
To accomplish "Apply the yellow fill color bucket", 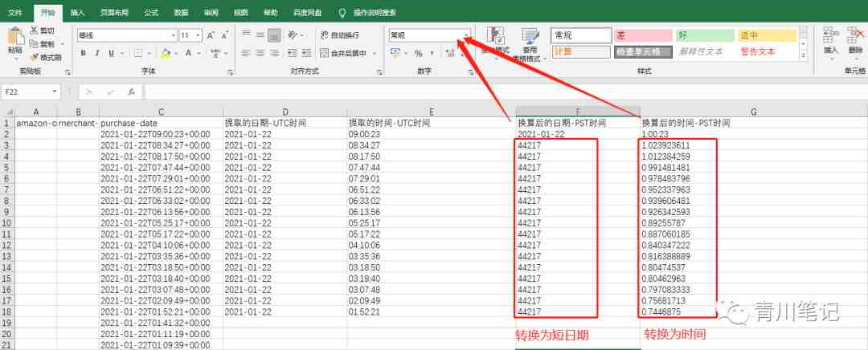I will (x=165, y=53).
